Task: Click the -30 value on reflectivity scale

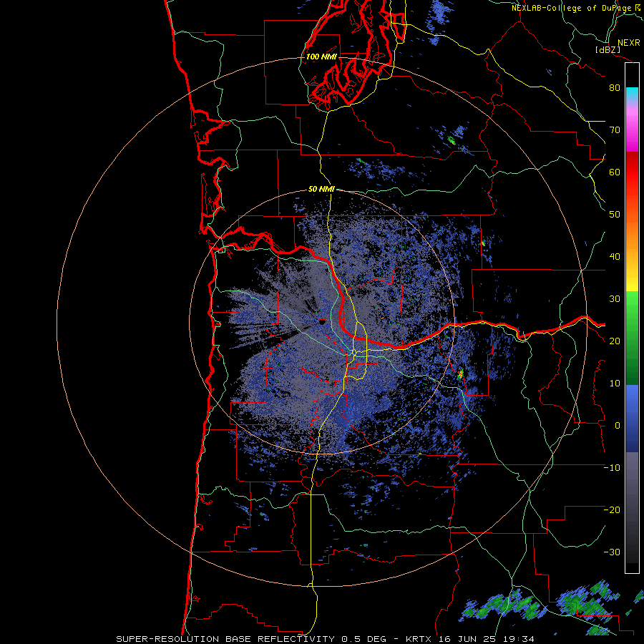Action: pos(612,552)
